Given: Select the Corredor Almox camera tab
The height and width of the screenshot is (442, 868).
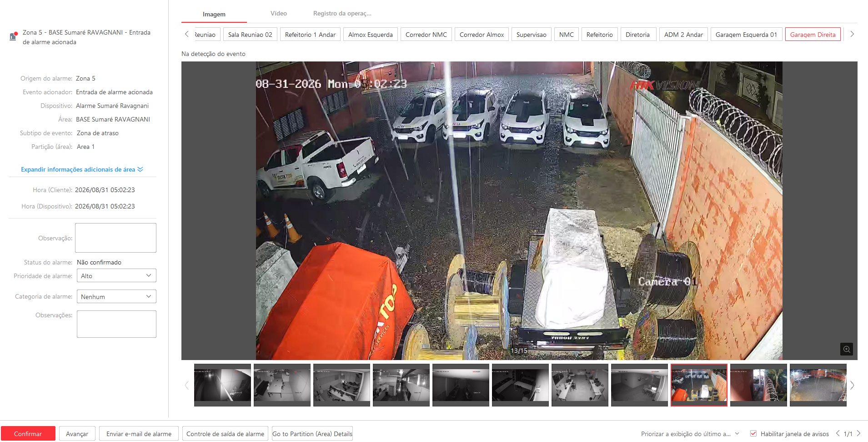Looking at the screenshot, I should [x=482, y=35].
